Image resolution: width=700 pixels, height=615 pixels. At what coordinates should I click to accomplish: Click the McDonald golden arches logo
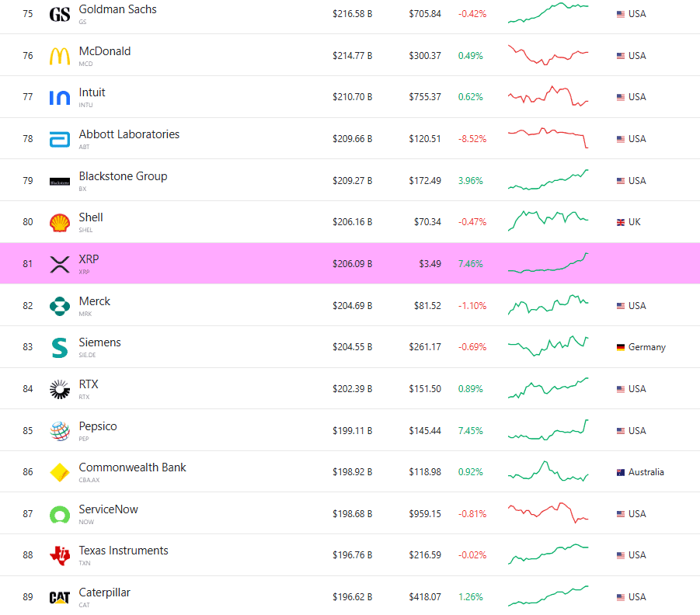pos(59,56)
